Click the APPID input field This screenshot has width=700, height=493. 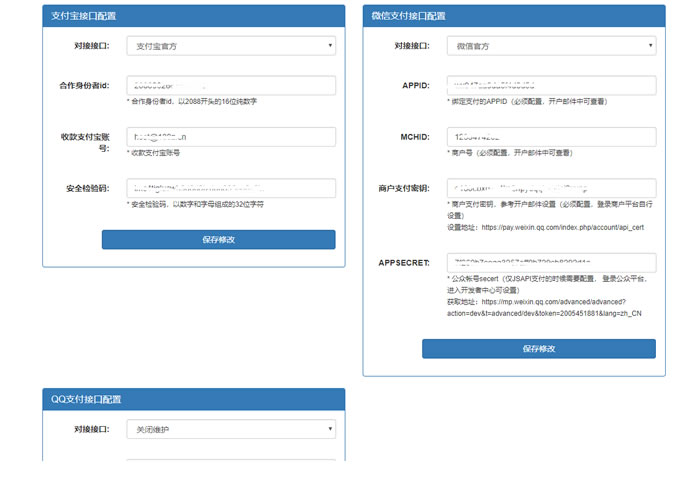[x=551, y=85]
